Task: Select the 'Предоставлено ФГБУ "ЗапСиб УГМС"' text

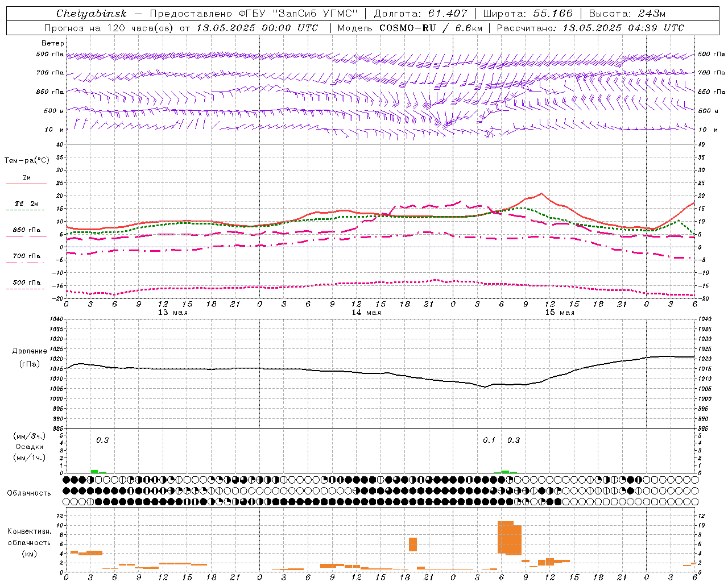Action: click(254, 14)
